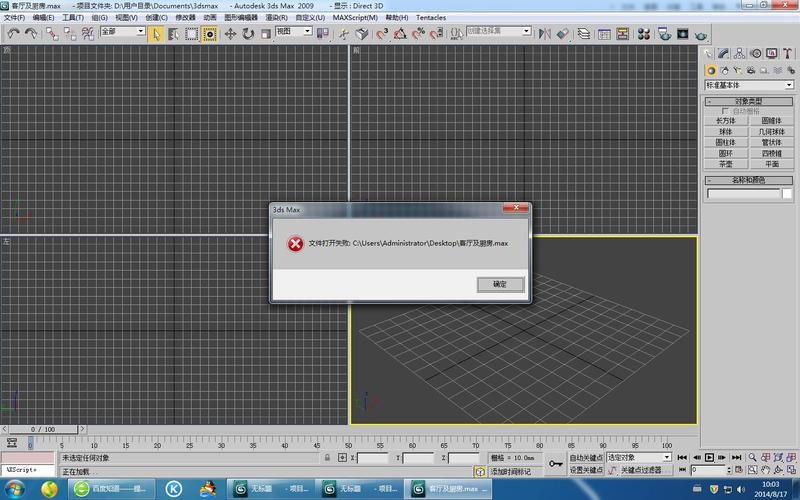The width and height of the screenshot is (800, 500).
Task: Click the Windows Start button
Action: pos(48,488)
